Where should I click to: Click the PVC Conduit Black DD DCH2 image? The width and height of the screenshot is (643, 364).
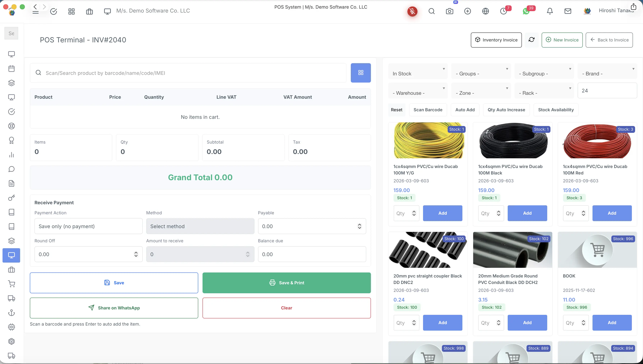pyautogui.click(x=513, y=250)
